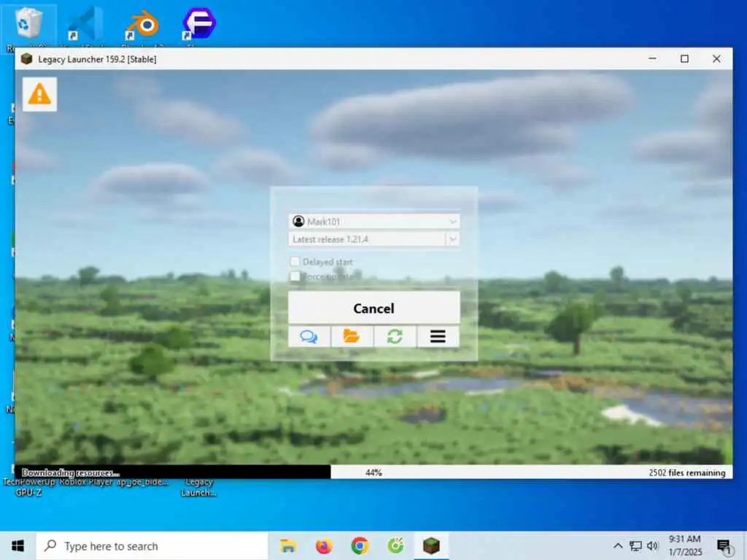Screen dimensions: 747x560
Task: Open the volume speaker tray icon
Action: pyautogui.click(x=653, y=545)
